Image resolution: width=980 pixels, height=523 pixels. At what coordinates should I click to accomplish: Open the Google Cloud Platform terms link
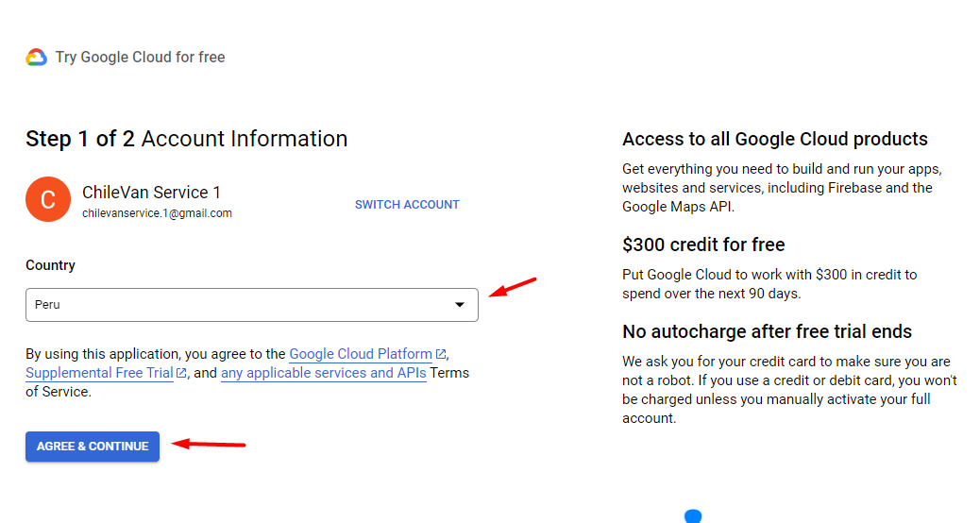tap(361, 354)
